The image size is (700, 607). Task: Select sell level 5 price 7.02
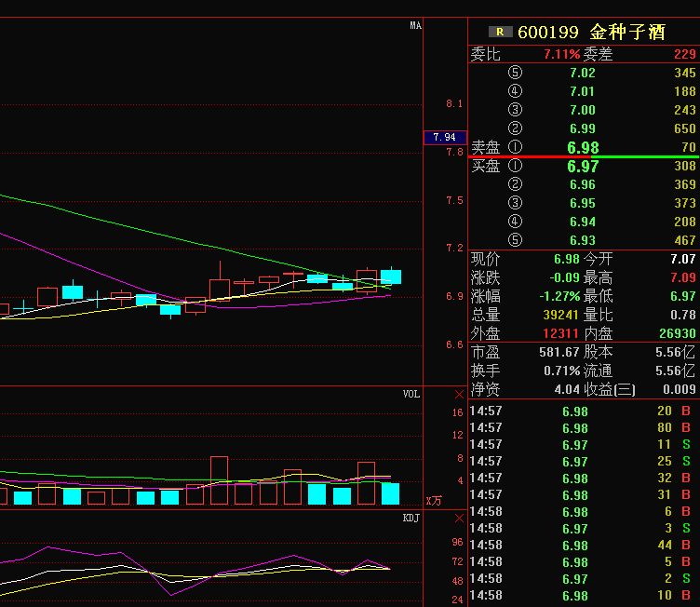click(x=583, y=73)
